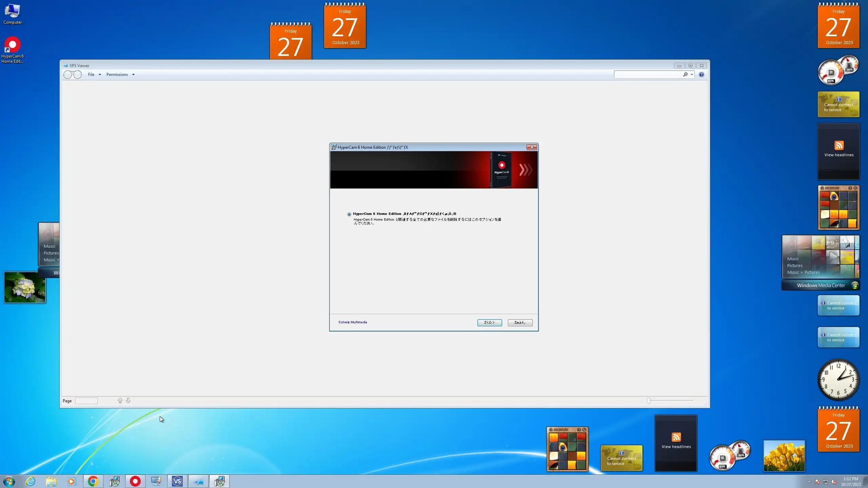Expand the File menu dropdown arrow
Viewport: 868px width, 488px height.
(x=100, y=75)
